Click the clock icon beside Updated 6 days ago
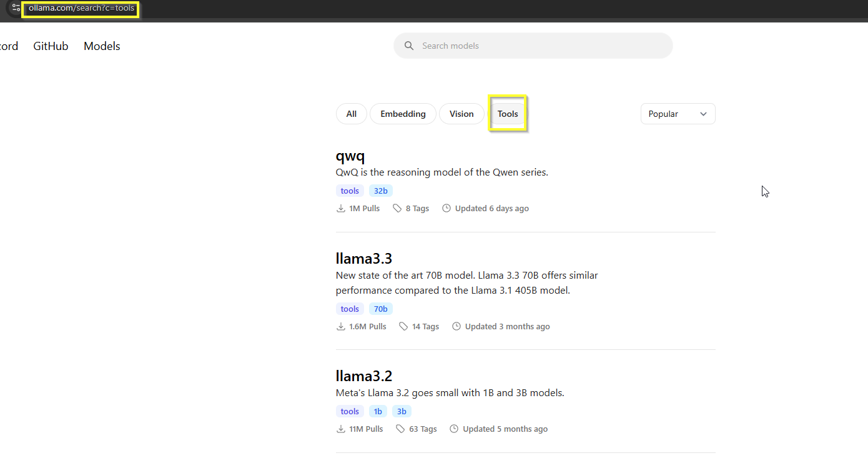Screen dimensions: 868x473 (x=446, y=209)
